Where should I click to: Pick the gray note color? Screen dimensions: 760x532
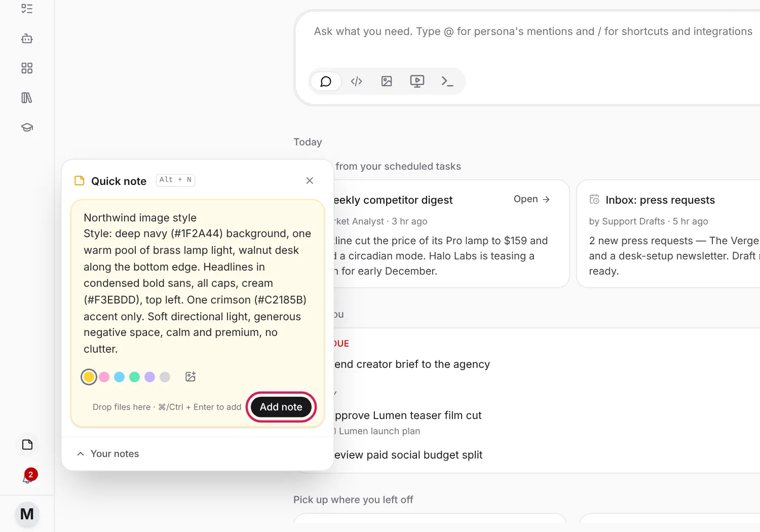click(165, 377)
